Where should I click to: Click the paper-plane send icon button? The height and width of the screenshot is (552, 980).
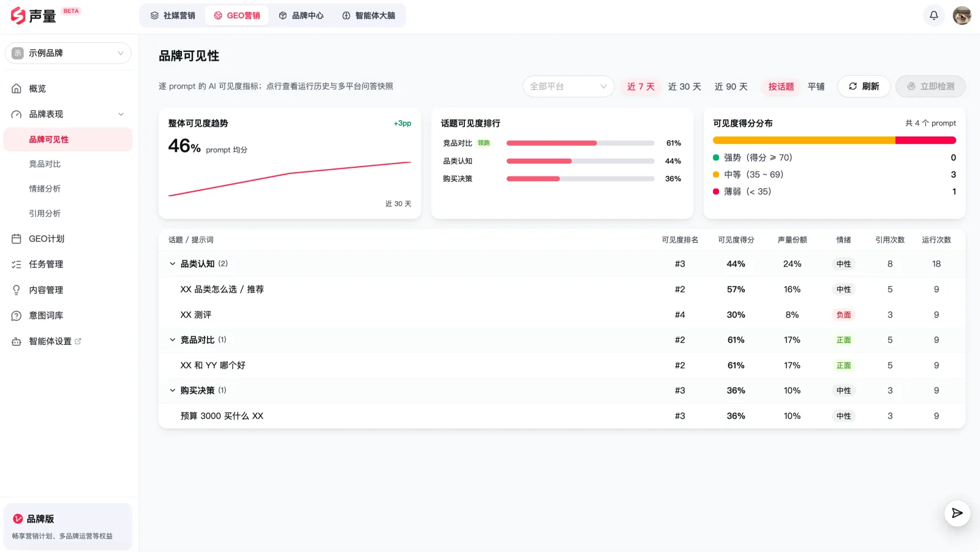click(x=957, y=513)
